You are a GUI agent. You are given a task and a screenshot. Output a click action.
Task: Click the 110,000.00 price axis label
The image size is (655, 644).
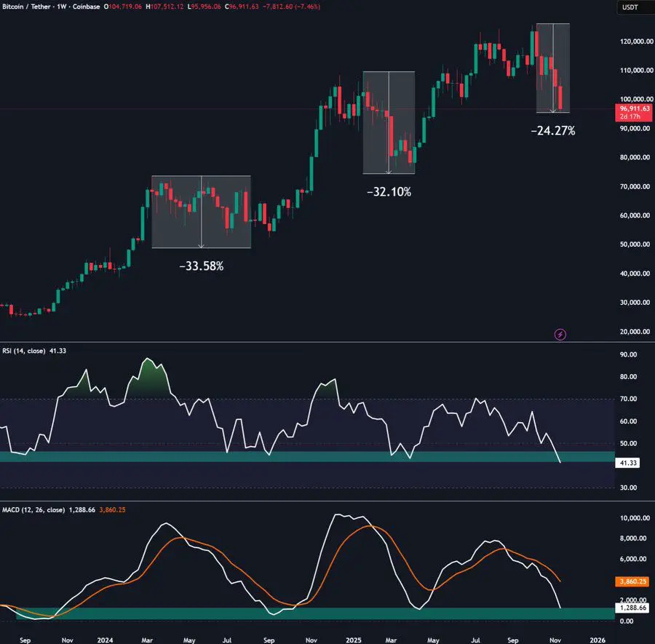(636, 70)
